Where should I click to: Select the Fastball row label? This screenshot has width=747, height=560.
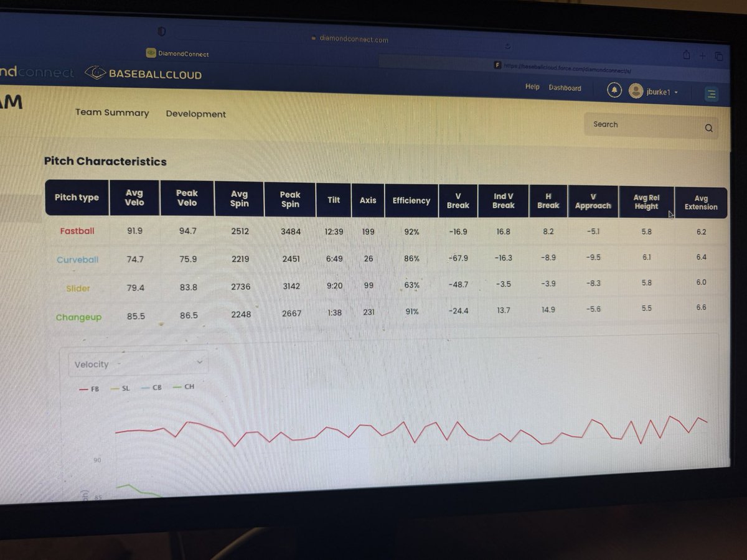(77, 231)
